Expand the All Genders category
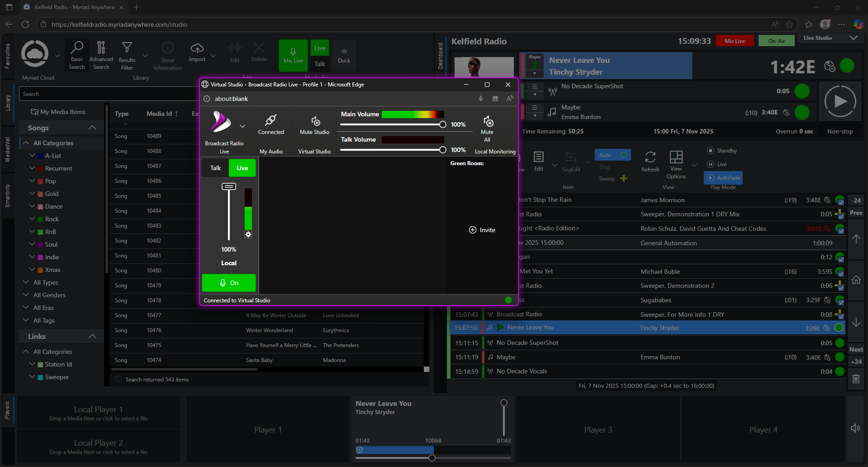 coord(26,295)
